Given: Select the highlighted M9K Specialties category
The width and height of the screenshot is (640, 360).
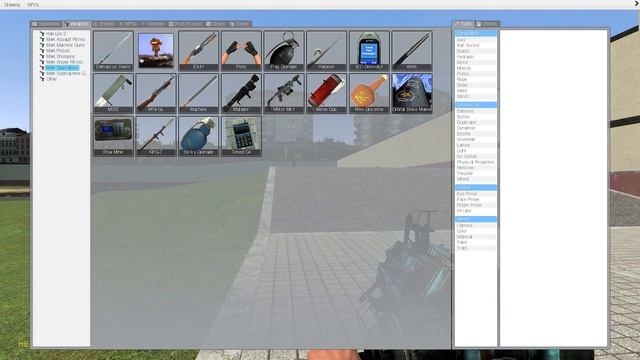Looking at the screenshot, I should [x=62, y=68].
